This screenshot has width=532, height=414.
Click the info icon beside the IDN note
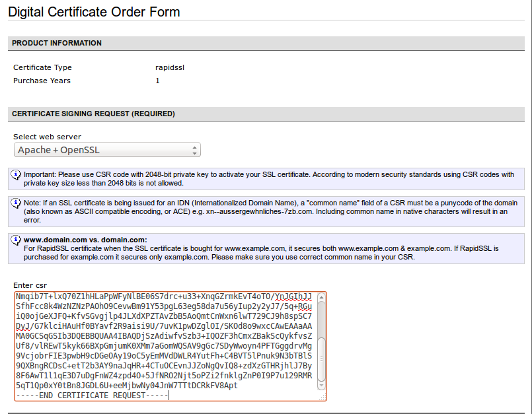[16, 203]
